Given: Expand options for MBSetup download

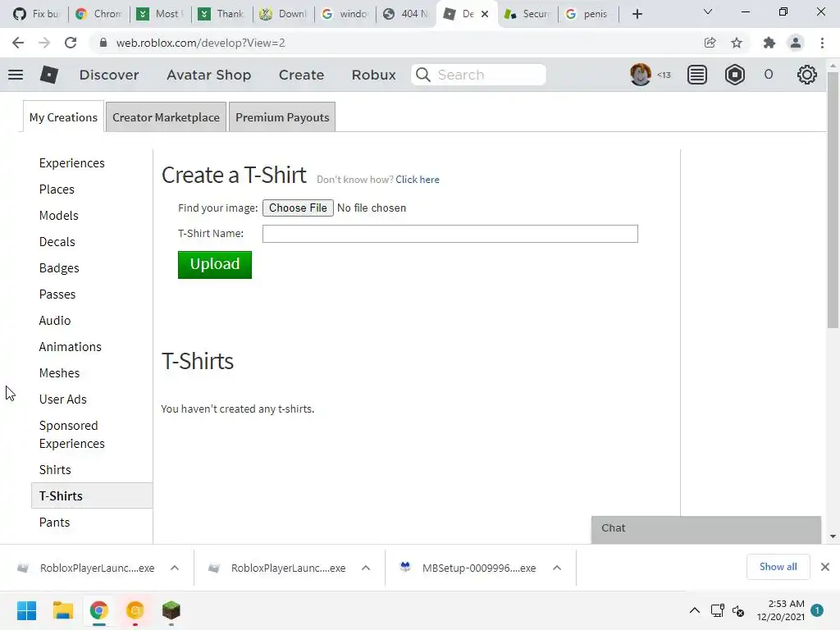Looking at the screenshot, I should point(557,568).
